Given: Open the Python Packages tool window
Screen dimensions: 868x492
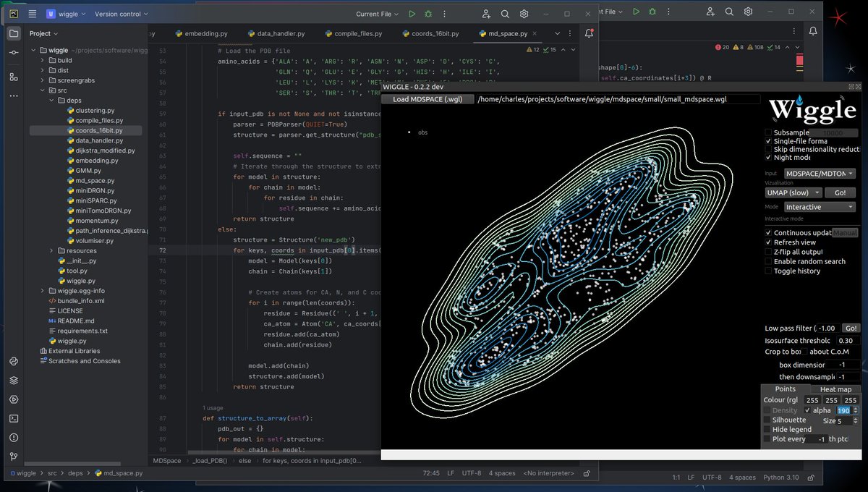Looking at the screenshot, I should (14, 380).
